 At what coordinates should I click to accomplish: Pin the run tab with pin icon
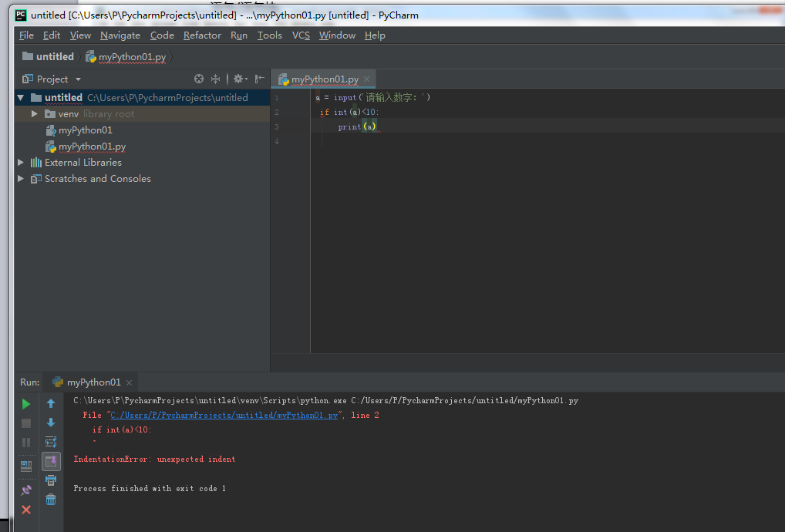[x=26, y=490]
